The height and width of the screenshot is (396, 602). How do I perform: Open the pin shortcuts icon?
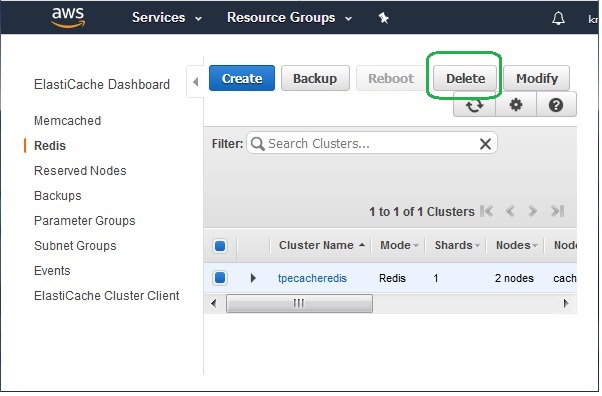coord(384,18)
